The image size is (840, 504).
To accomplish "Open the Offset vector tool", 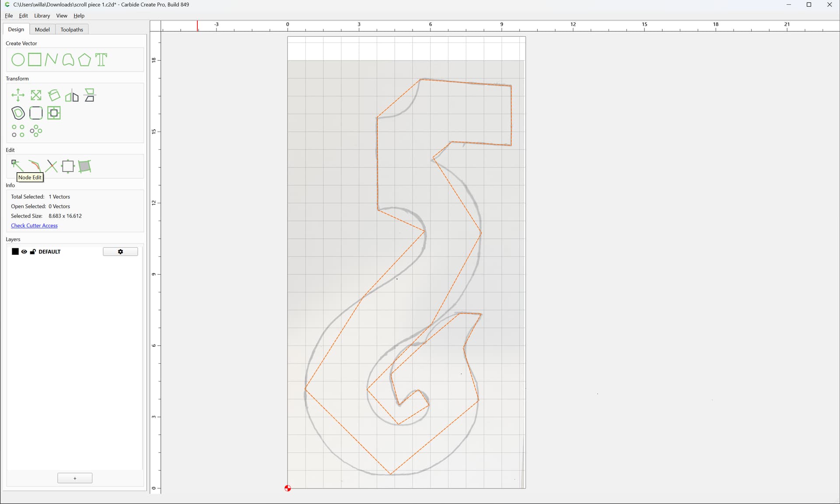I will click(x=18, y=113).
